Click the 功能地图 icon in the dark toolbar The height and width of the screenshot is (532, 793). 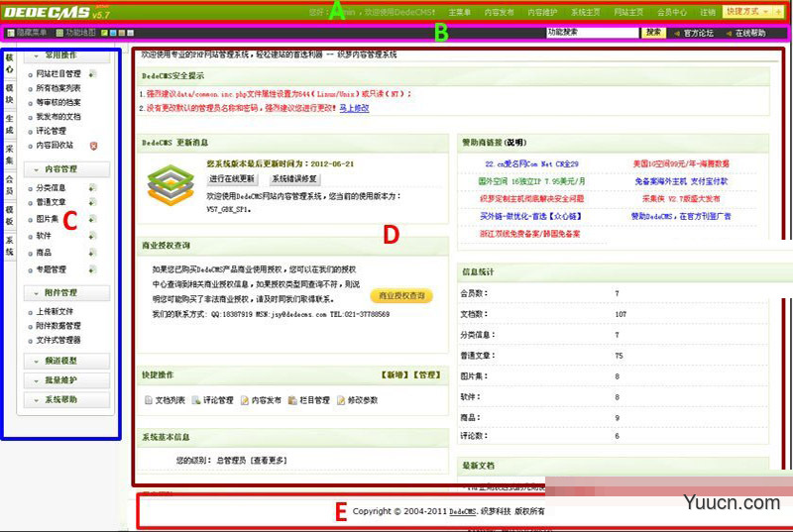pos(59,33)
